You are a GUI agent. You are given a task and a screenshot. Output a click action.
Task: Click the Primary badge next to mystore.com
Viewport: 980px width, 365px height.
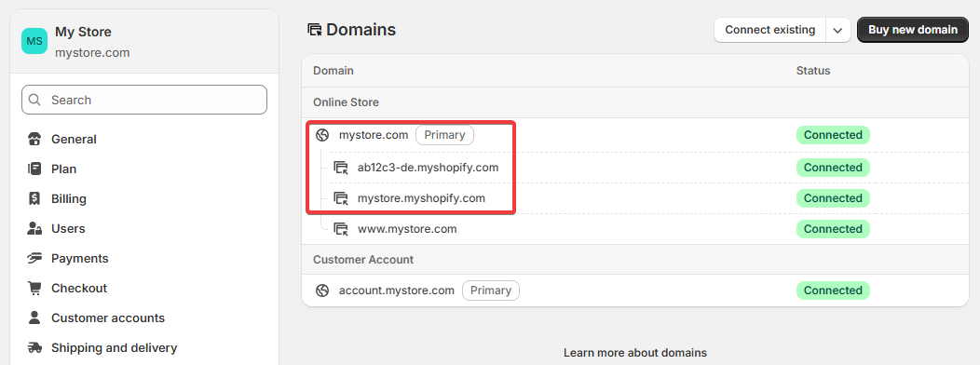click(444, 135)
